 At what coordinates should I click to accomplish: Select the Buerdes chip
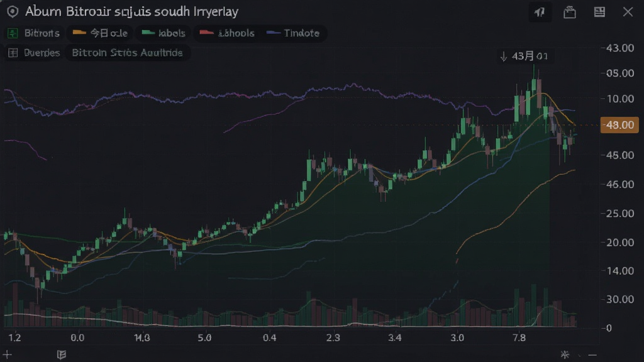[34, 53]
